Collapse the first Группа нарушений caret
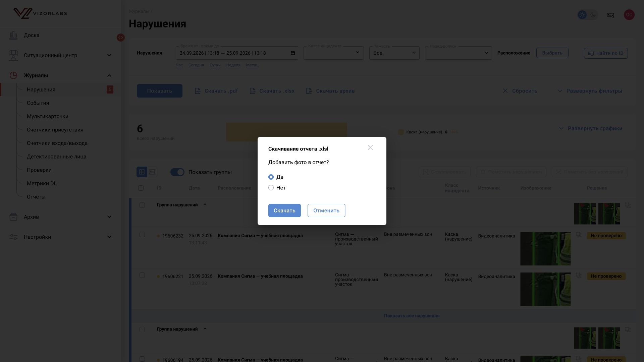The width and height of the screenshot is (644, 362). tap(205, 204)
